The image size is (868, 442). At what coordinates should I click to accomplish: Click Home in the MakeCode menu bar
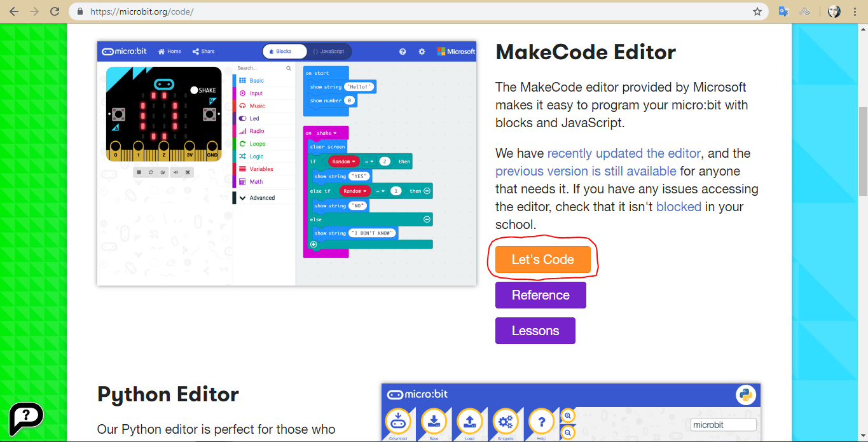coord(169,52)
